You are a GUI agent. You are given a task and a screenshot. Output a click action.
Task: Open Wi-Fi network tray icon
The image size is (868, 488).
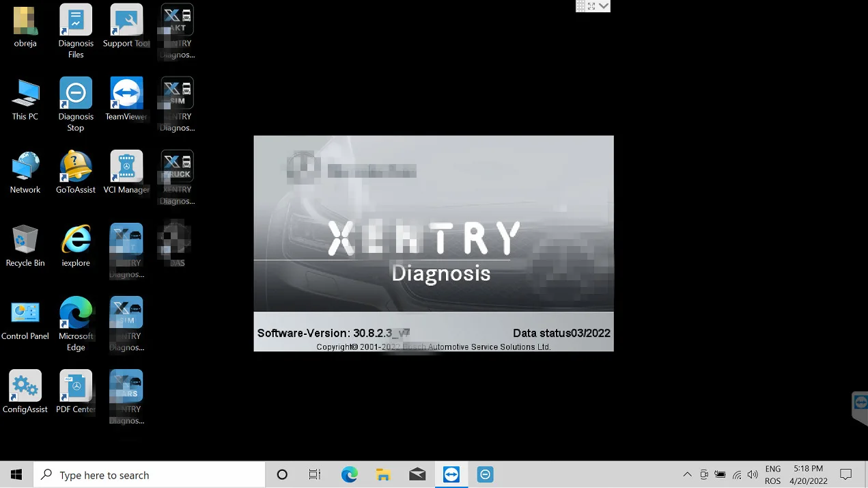pos(737,475)
